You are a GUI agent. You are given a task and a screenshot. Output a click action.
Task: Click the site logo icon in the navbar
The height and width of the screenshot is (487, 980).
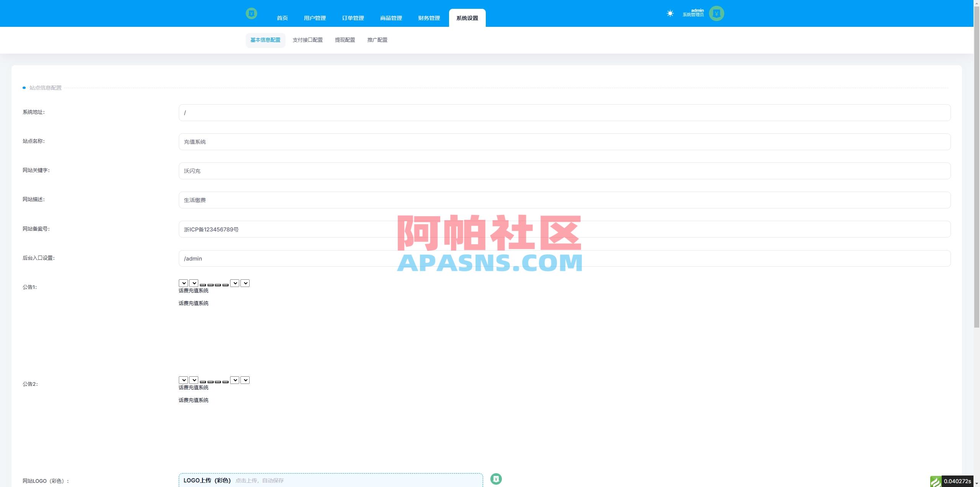coord(251,13)
